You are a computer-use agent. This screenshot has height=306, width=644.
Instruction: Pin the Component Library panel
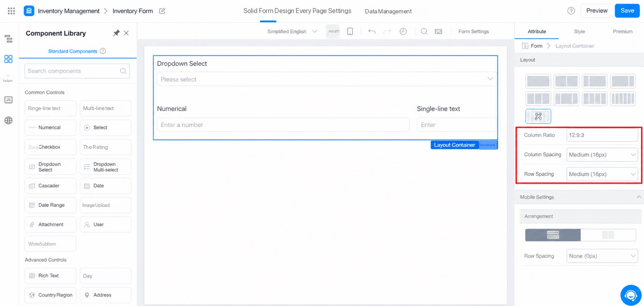click(116, 33)
